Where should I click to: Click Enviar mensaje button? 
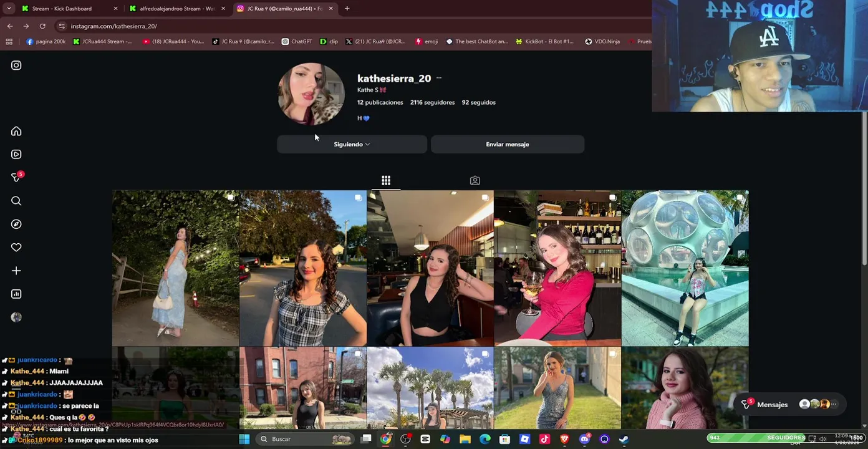(508, 144)
